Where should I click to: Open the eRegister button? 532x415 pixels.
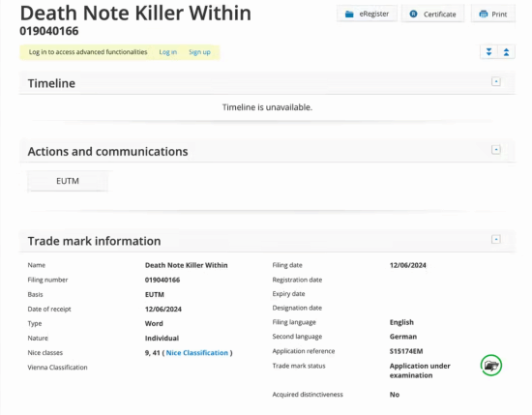coord(367,14)
